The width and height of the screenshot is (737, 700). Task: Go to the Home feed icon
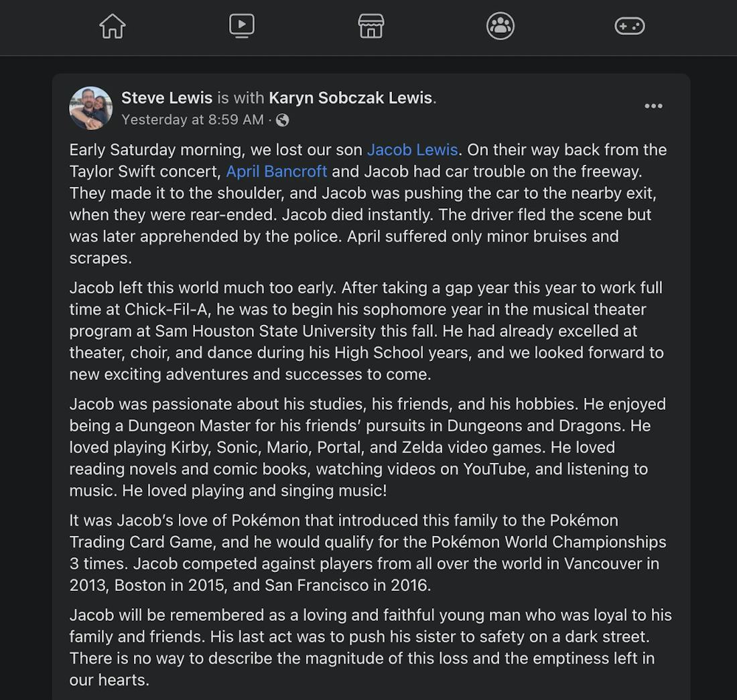113,27
